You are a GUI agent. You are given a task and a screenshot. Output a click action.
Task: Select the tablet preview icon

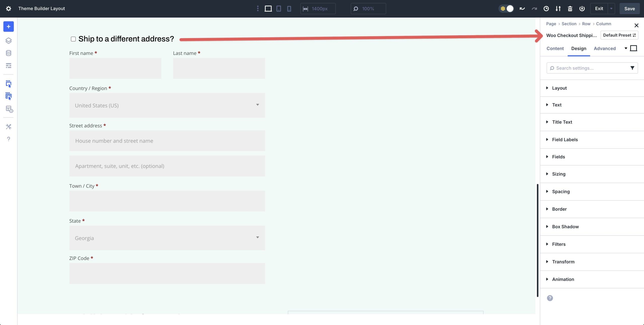[x=278, y=8]
